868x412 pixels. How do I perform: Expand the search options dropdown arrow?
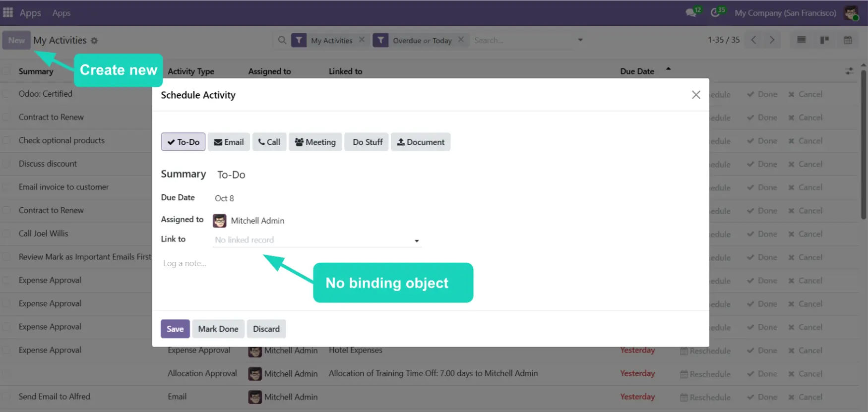click(x=580, y=40)
